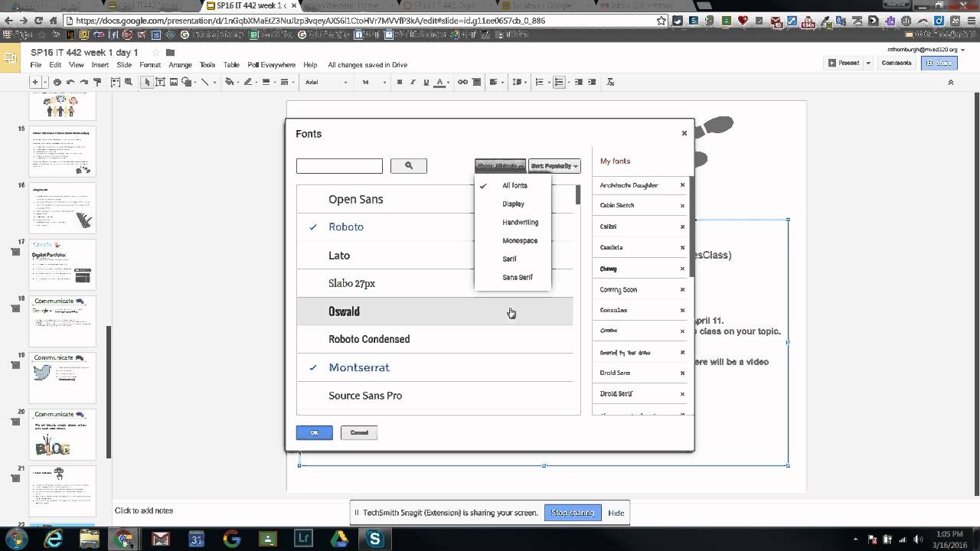The width and height of the screenshot is (980, 551).
Task: Toggle underline formatting in toolbar
Action: coord(426,82)
